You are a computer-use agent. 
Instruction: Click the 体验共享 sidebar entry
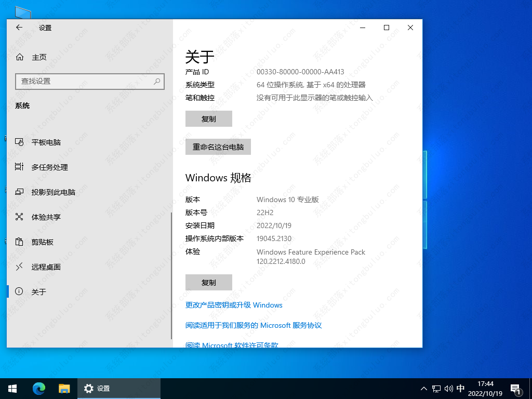(46, 217)
